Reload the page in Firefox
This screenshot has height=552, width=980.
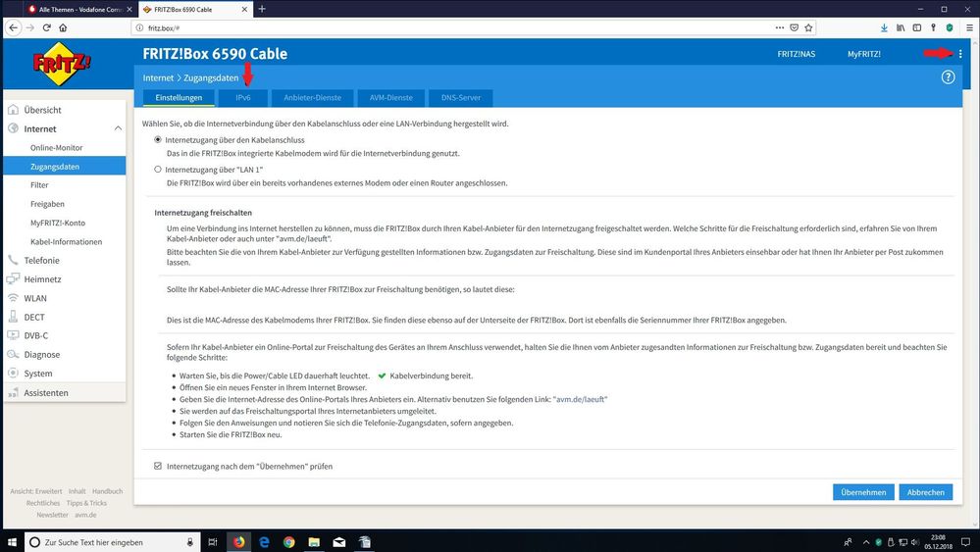pos(46,27)
